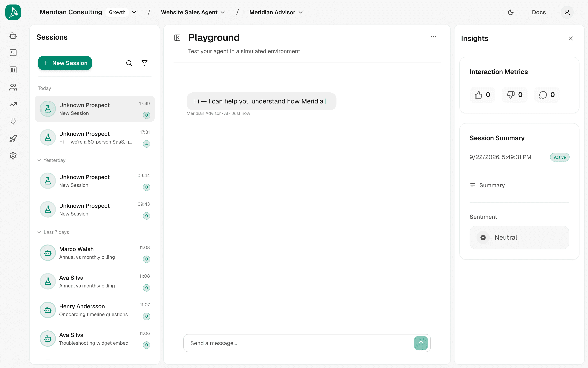Select the 17:49 Unknown Prospect session

point(95,109)
